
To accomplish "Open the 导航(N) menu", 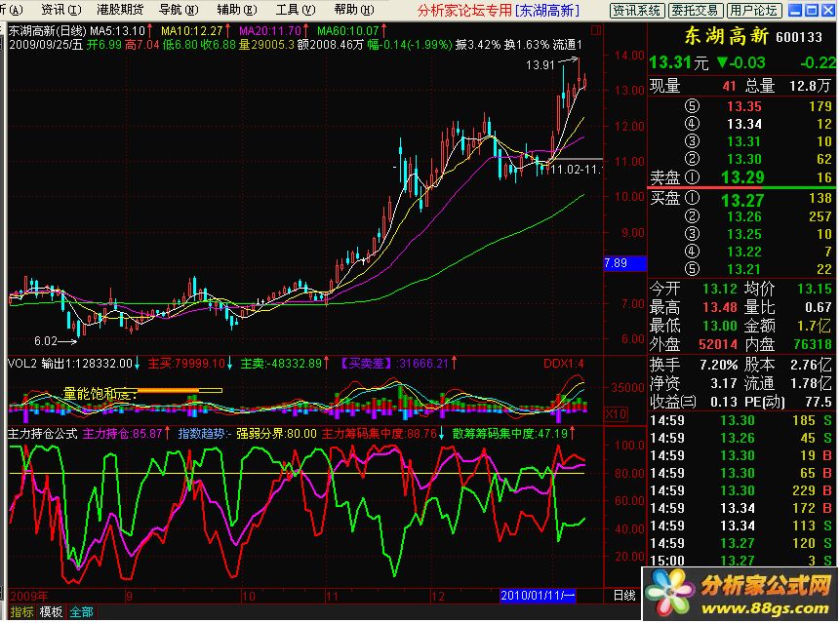I will pos(179,10).
